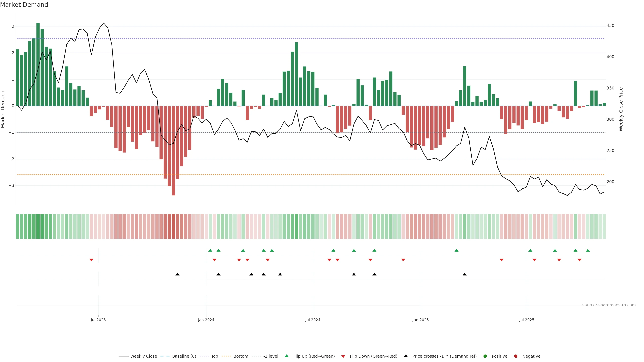
Task: Click red Negative circle legend icon
Action: 516,356
